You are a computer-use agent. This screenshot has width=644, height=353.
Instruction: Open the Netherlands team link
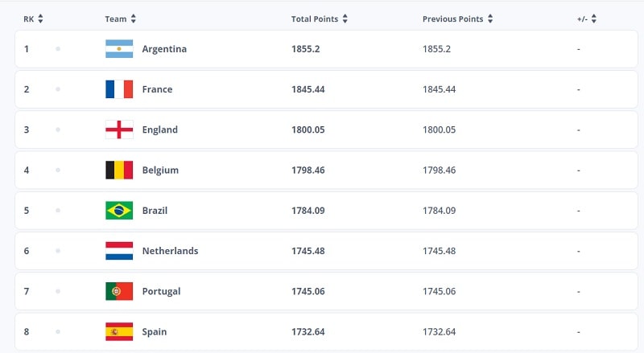(x=170, y=251)
